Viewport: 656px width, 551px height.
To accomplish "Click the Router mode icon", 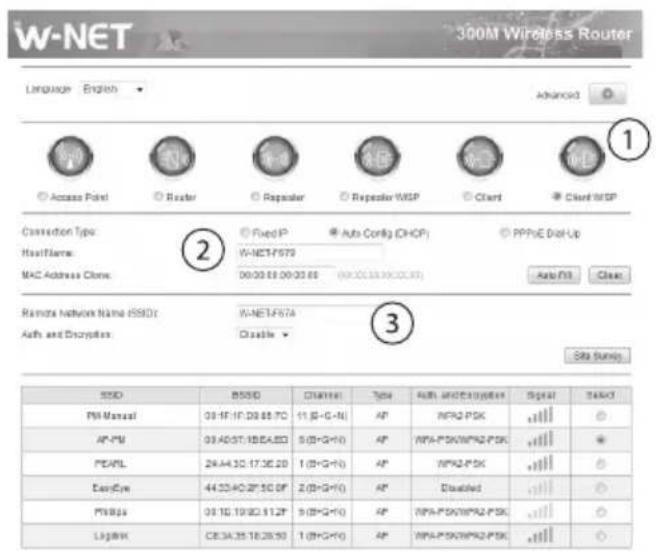I will [172, 157].
